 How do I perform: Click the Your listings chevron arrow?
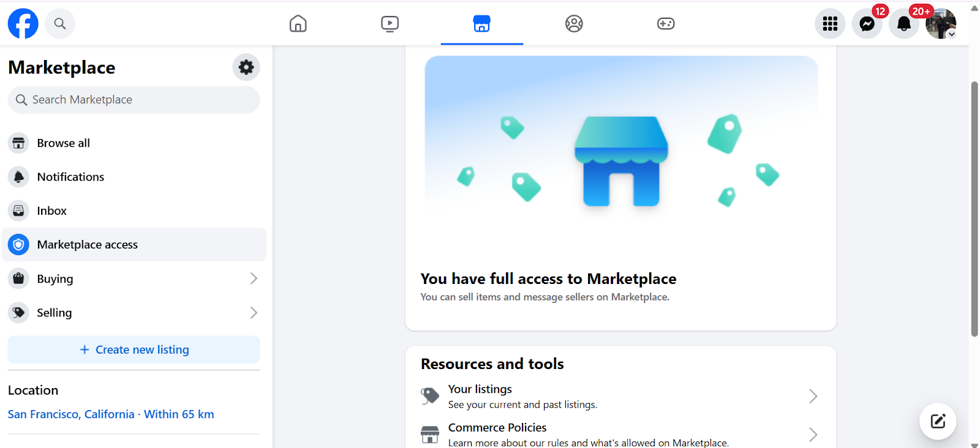click(x=813, y=396)
